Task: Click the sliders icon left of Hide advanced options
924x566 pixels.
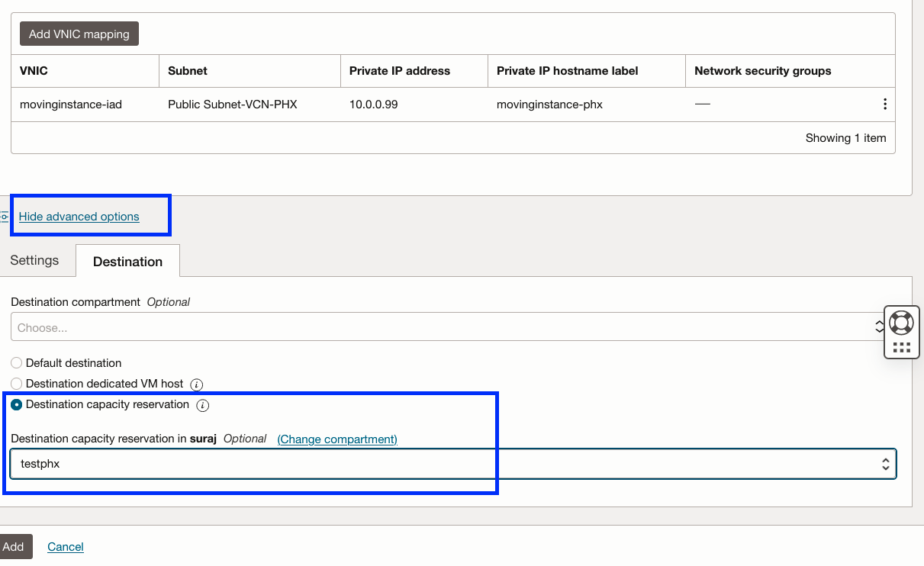Action: 5,217
